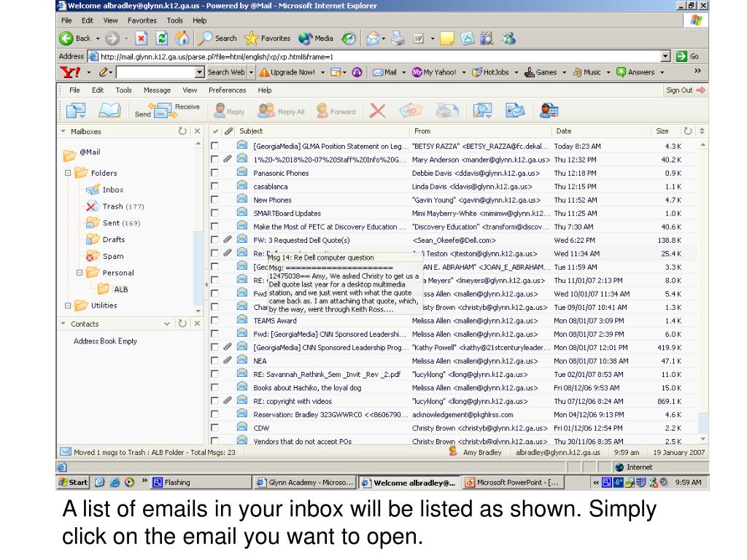Image resolution: width=747 pixels, height=560 pixels.
Task: Click the Yahoo! logo in toolbar
Action: (x=70, y=72)
